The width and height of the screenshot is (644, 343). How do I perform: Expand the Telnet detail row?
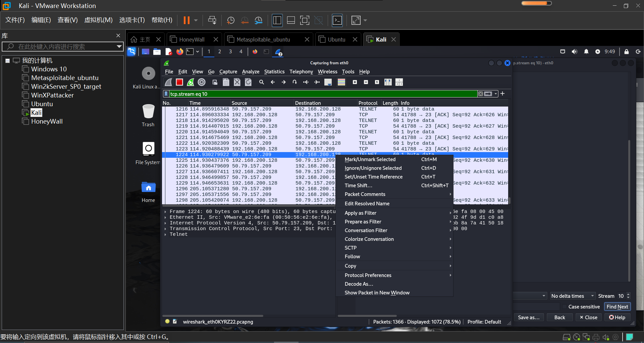click(165, 234)
